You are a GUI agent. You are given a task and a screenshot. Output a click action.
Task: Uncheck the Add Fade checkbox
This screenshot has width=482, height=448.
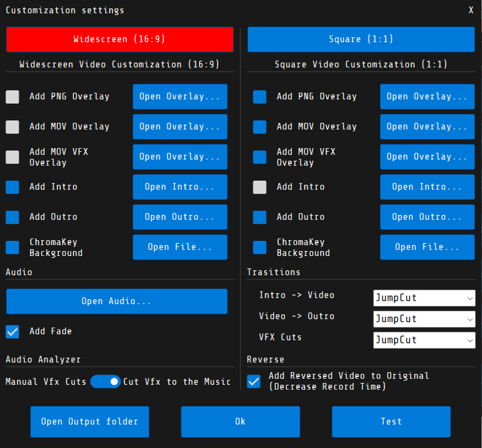click(x=12, y=331)
